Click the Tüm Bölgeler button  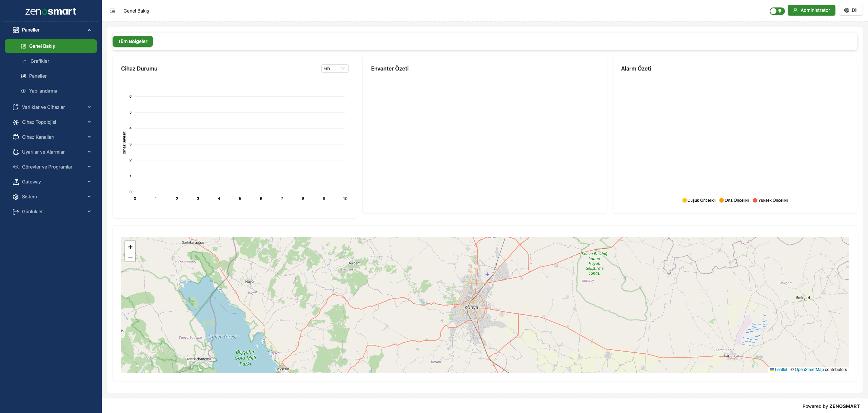pos(133,41)
